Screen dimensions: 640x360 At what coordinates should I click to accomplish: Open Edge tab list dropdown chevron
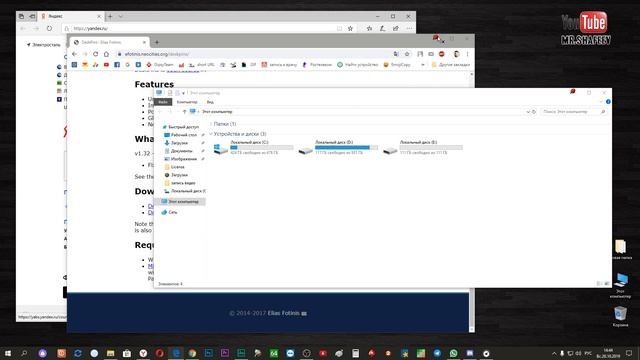[120, 16]
